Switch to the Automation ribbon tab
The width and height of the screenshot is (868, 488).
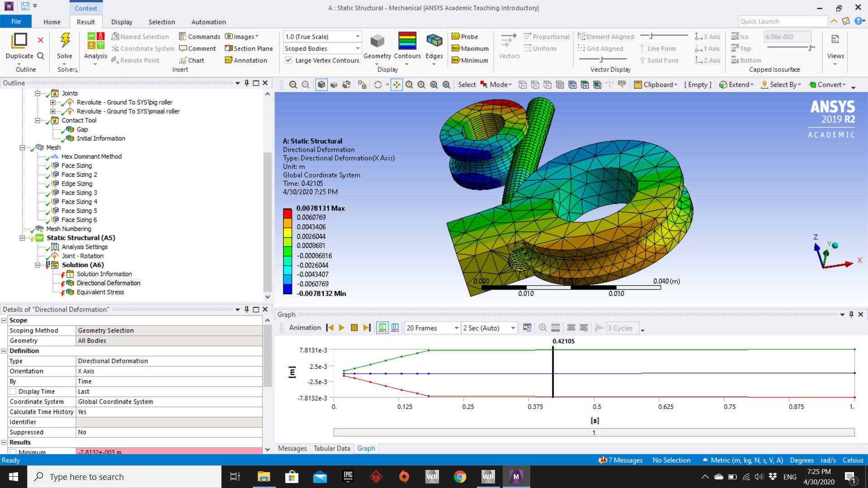click(x=208, y=22)
